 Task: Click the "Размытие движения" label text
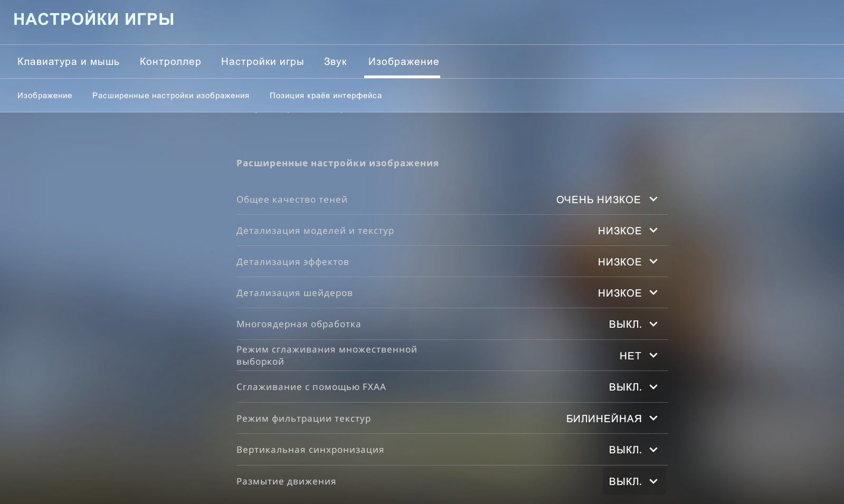pos(286,481)
